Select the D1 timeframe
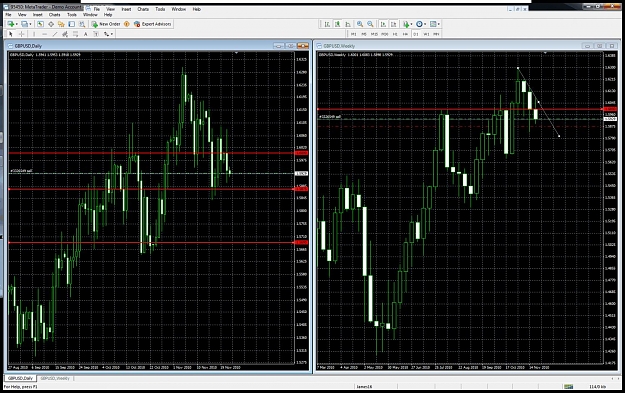The height and width of the screenshot is (393, 625). [x=416, y=34]
